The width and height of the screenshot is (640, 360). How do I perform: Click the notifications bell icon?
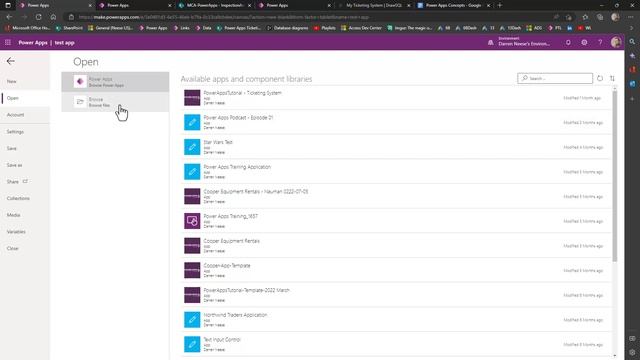568,42
